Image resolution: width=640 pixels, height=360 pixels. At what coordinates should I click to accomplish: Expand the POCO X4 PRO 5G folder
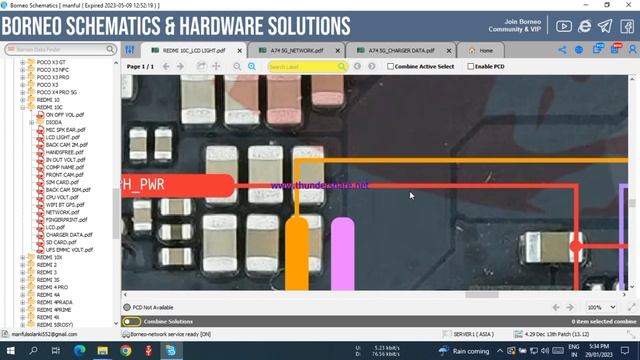coord(22,92)
